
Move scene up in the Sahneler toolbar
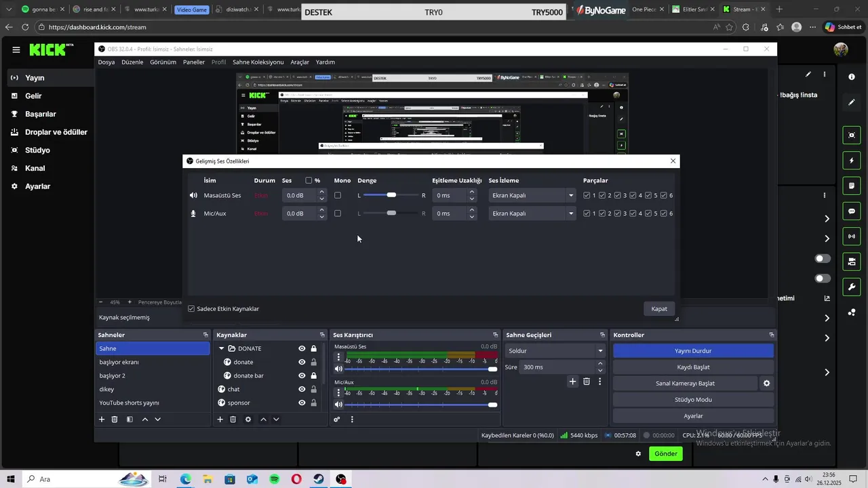tap(145, 420)
